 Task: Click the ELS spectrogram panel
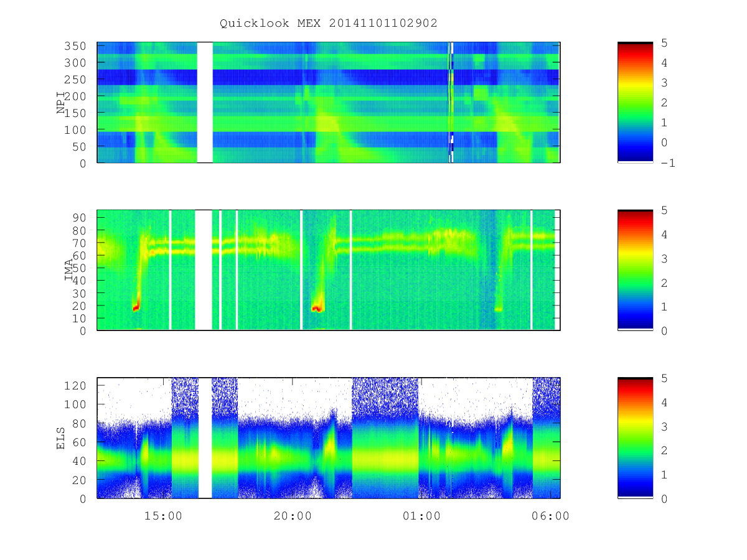(329, 438)
